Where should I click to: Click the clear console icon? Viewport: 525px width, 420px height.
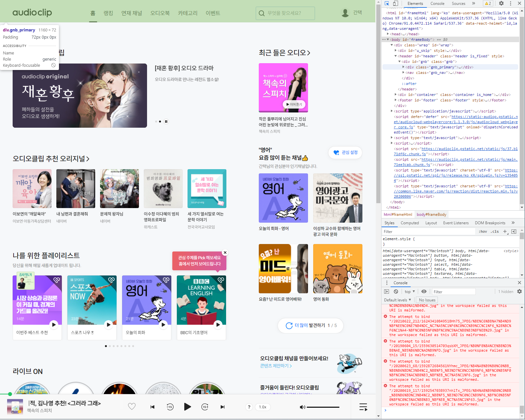[396, 291]
